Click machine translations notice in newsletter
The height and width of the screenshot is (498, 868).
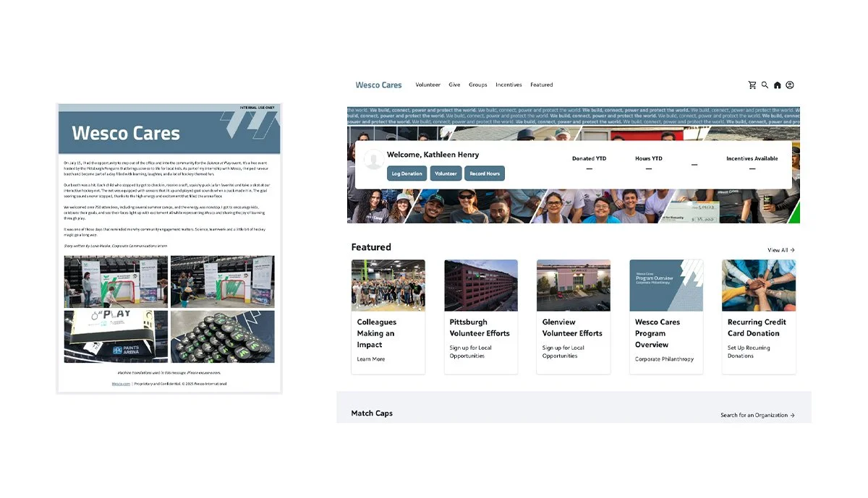[169, 373]
